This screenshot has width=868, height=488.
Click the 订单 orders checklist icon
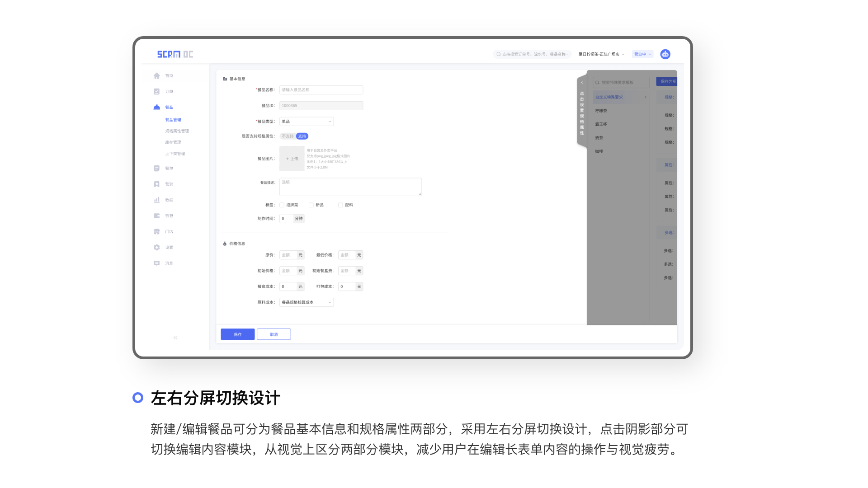coord(157,92)
